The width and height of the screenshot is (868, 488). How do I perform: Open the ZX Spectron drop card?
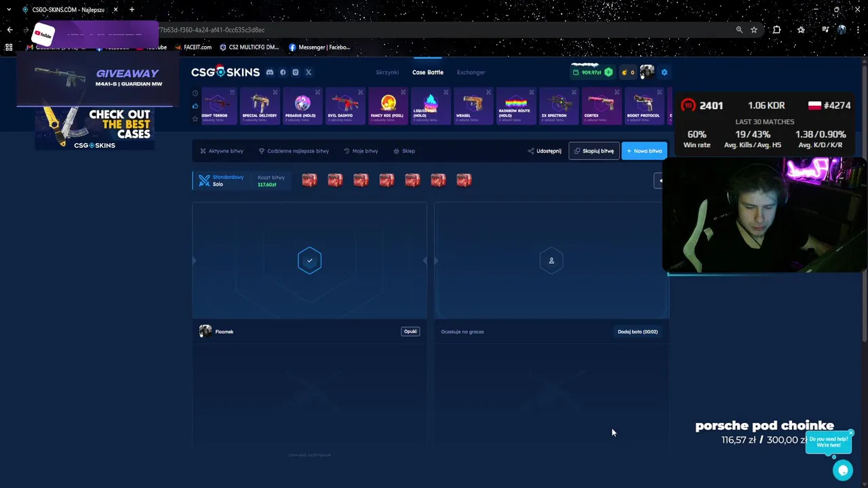tap(559, 106)
